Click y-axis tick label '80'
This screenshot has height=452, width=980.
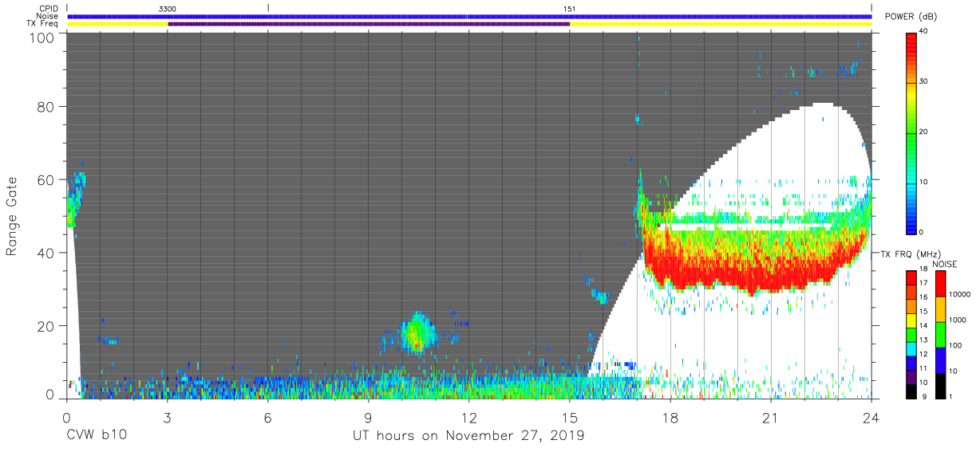tap(46, 108)
